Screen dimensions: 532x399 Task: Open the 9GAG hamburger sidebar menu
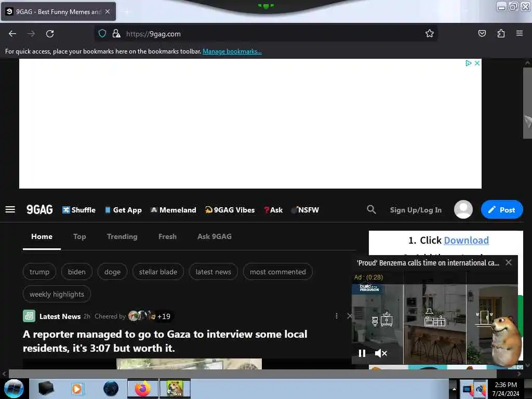[10, 210]
